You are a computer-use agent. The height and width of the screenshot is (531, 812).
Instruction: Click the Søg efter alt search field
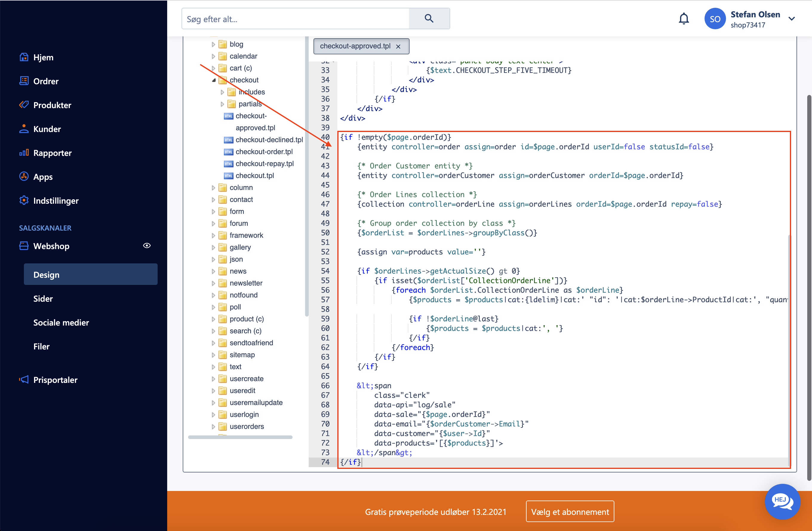coord(295,19)
